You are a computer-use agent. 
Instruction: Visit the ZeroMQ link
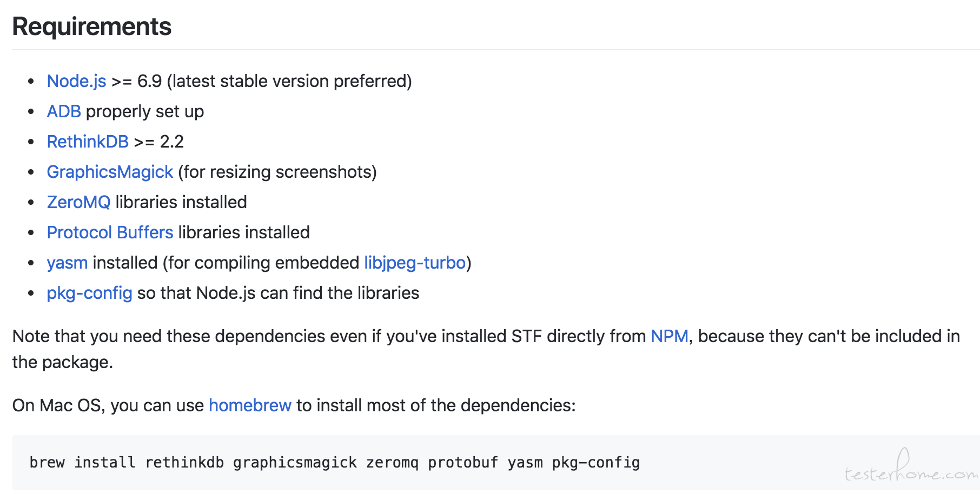click(78, 202)
